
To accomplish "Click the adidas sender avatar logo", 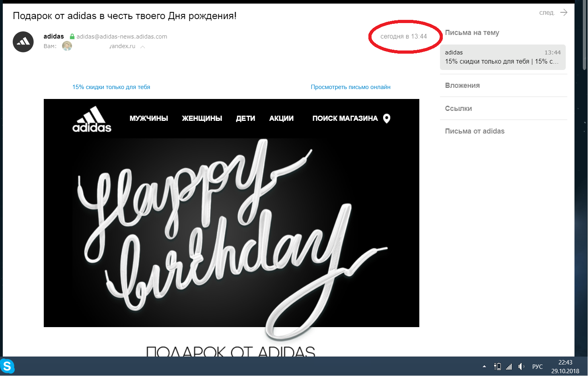I will pyautogui.click(x=23, y=42).
